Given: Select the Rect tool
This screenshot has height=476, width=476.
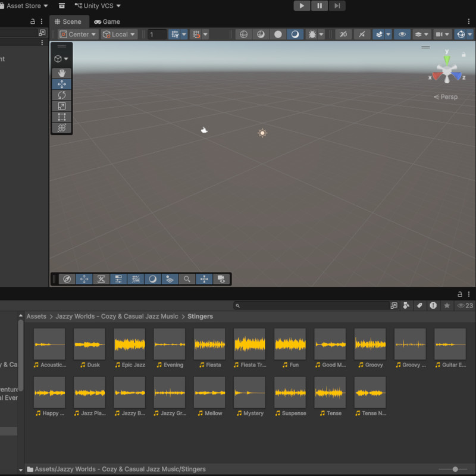Looking at the screenshot, I should (x=62, y=117).
